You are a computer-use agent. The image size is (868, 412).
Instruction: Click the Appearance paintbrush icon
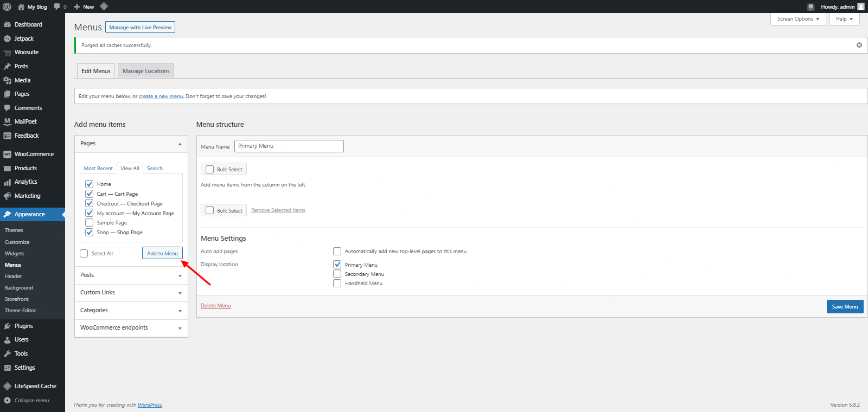tap(7, 214)
